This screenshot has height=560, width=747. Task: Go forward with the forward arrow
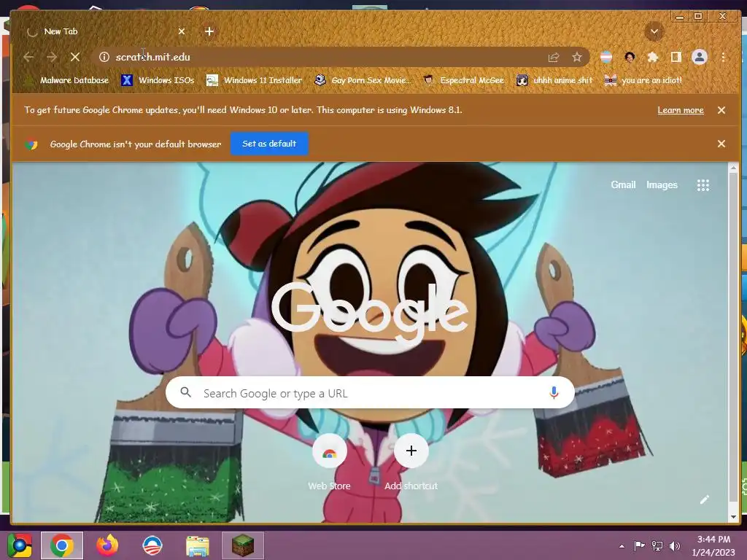(x=52, y=57)
